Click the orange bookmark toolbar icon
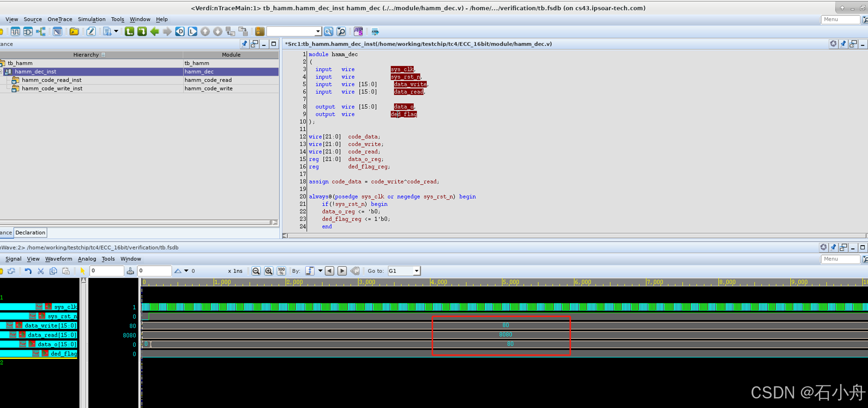 tap(260, 31)
